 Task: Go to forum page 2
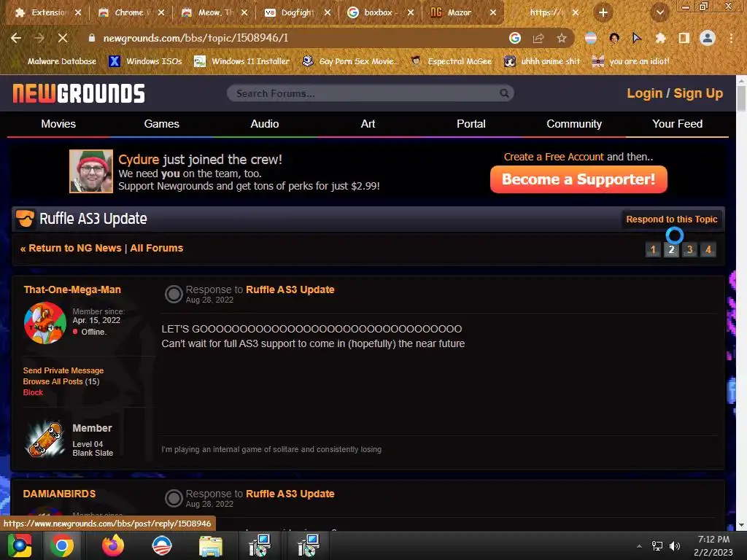click(x=671, y=249)
